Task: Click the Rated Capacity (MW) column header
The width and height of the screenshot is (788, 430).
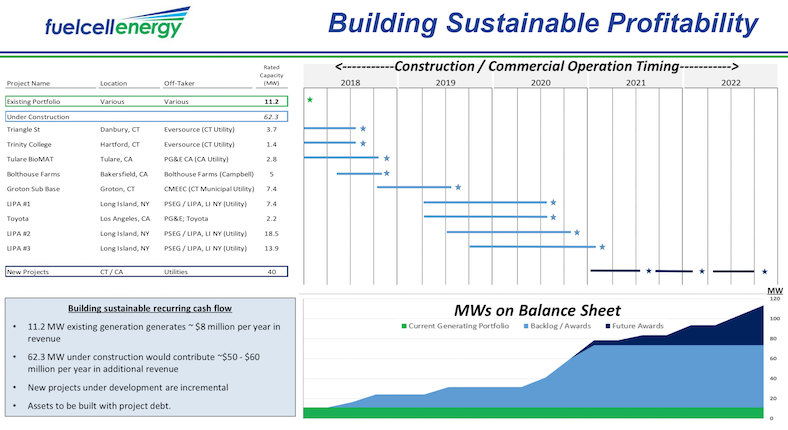Action: (x=271, y=75)
